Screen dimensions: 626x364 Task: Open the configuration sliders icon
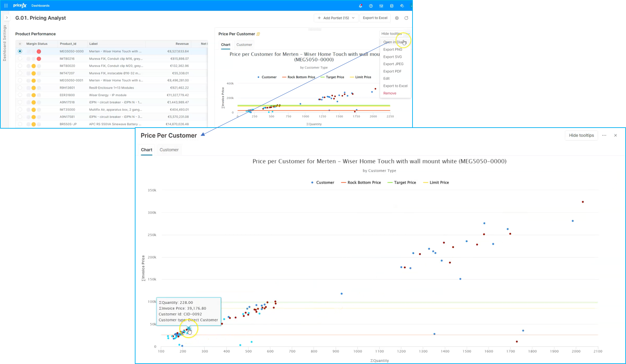coord(381,6)
